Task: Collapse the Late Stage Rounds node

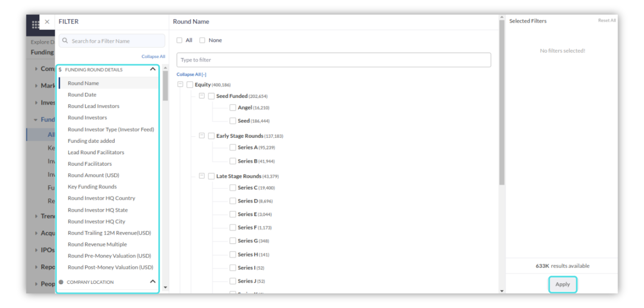Action: point(202,176)
